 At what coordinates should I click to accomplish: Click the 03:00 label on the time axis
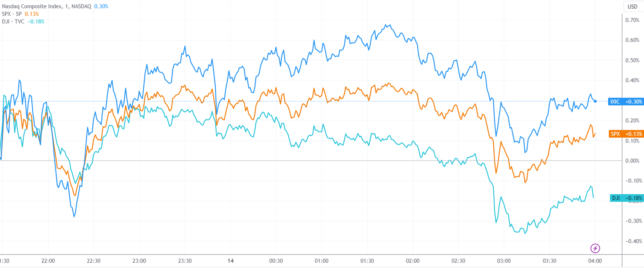[504, 261]
